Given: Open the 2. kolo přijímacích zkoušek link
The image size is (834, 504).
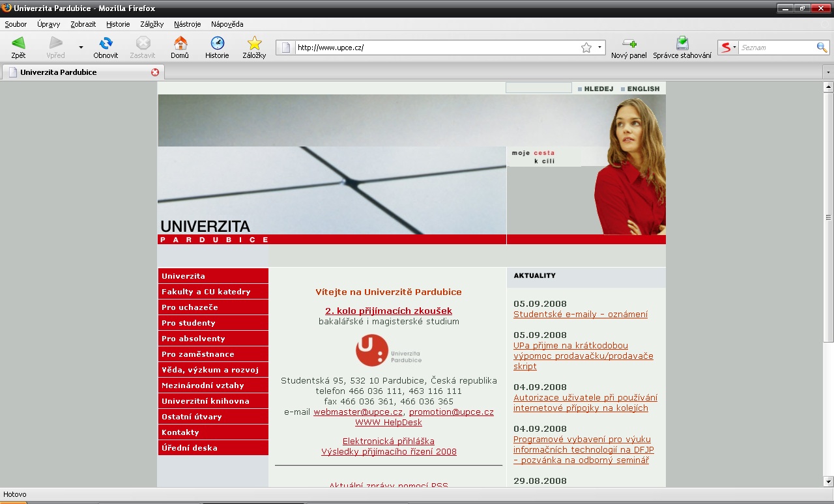Looking at the screenshot, I should coord(388,311).
